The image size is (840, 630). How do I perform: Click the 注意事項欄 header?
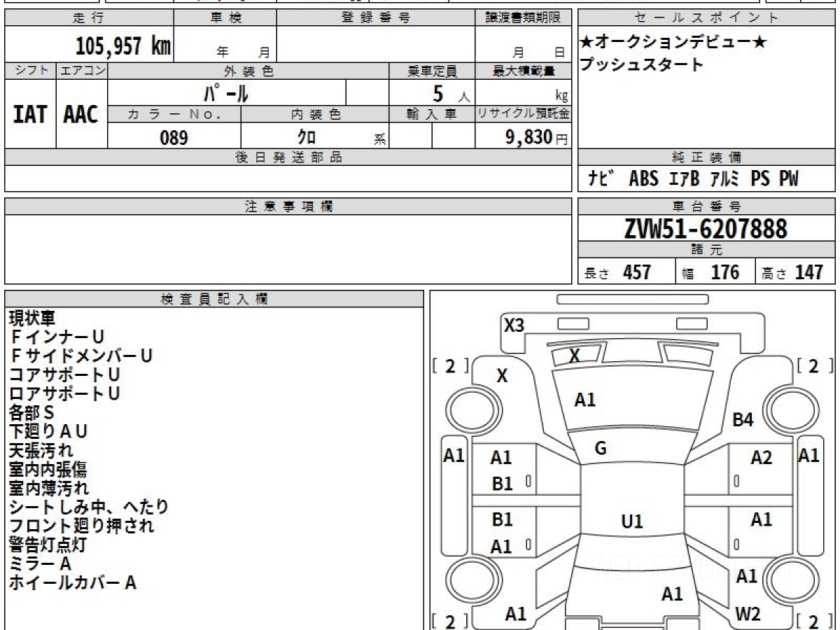(x=288, y=206)
